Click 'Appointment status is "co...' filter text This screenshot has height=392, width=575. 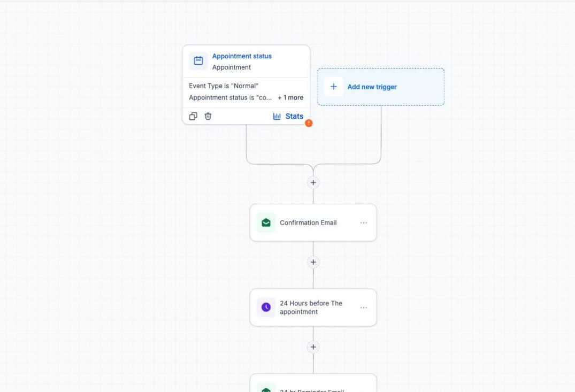pyautogui.click(x=231, y=97)
